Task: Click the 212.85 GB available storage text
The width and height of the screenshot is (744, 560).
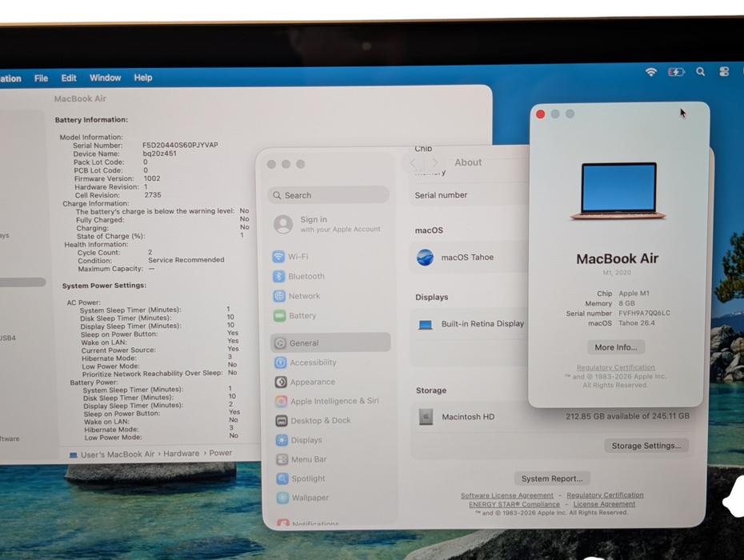Action: point(627,416)
